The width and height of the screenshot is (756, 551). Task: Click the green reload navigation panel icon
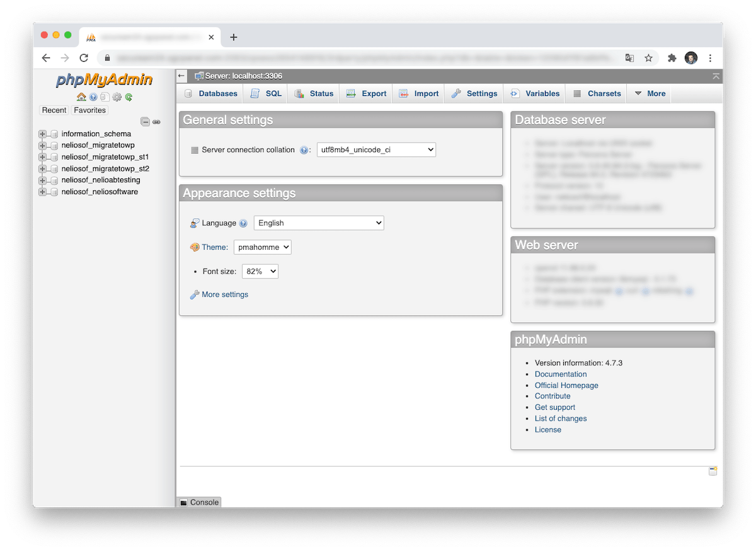pos(129,96)
